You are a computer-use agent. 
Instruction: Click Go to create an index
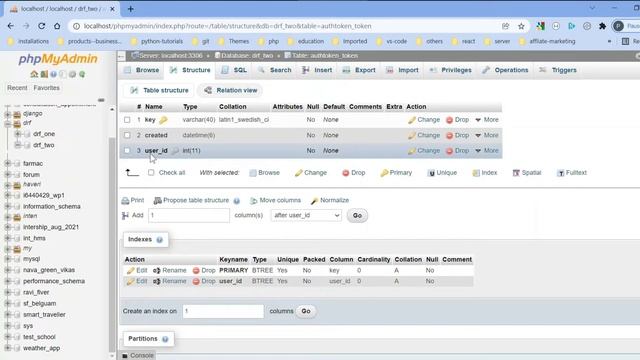(306, 311)
